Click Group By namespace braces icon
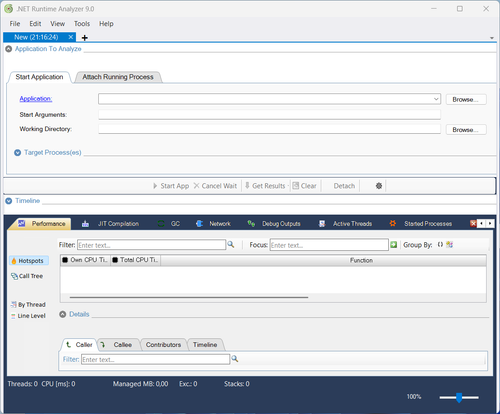The image size is (500, 414). point(440,244)
